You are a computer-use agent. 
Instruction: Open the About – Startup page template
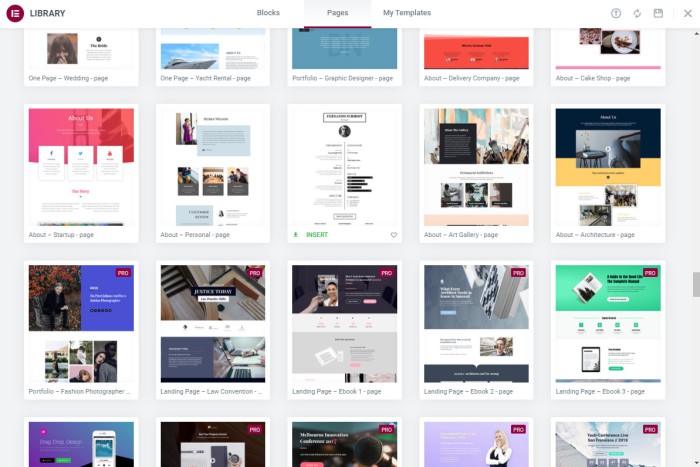click(81, 166)
